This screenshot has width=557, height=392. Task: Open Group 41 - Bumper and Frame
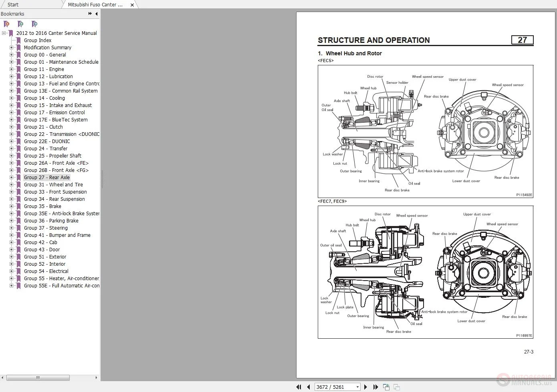57,235
